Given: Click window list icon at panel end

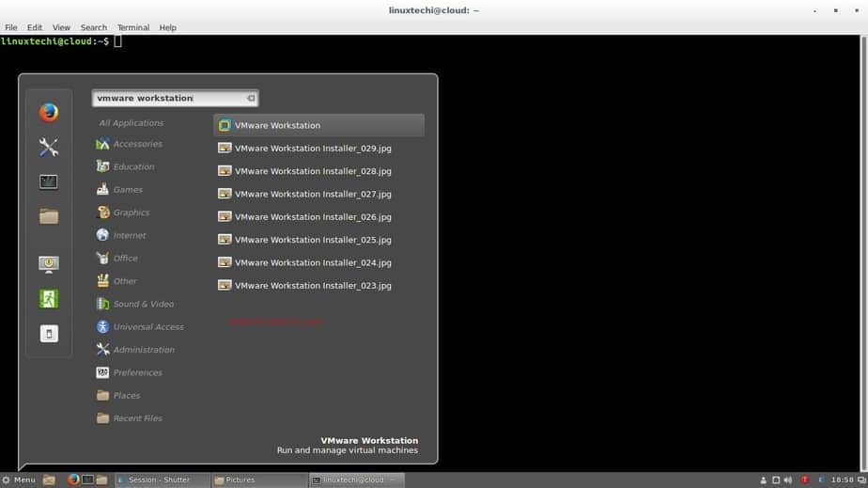Looking at the screenshot, I should [x=861, y=480].
